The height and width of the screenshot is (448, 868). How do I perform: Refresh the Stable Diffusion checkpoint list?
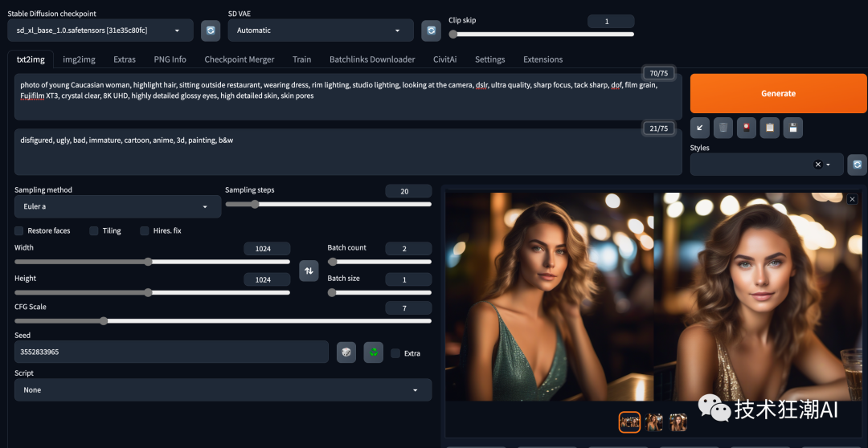point(211,31)
